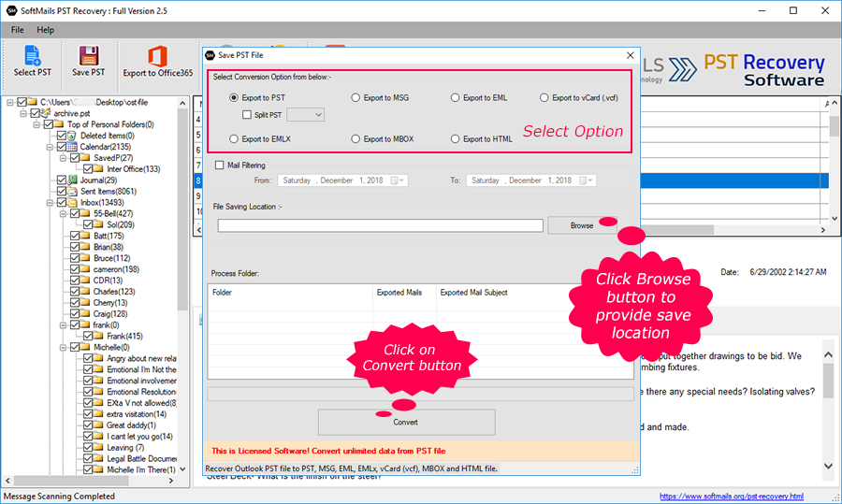Collapse the Michelle(0) folder node

64,347
